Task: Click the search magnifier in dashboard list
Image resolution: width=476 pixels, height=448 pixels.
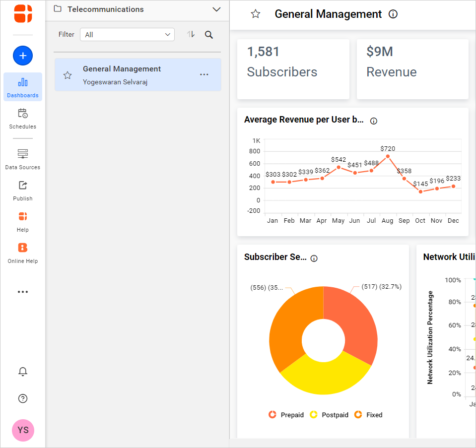Action: (209, 35)
